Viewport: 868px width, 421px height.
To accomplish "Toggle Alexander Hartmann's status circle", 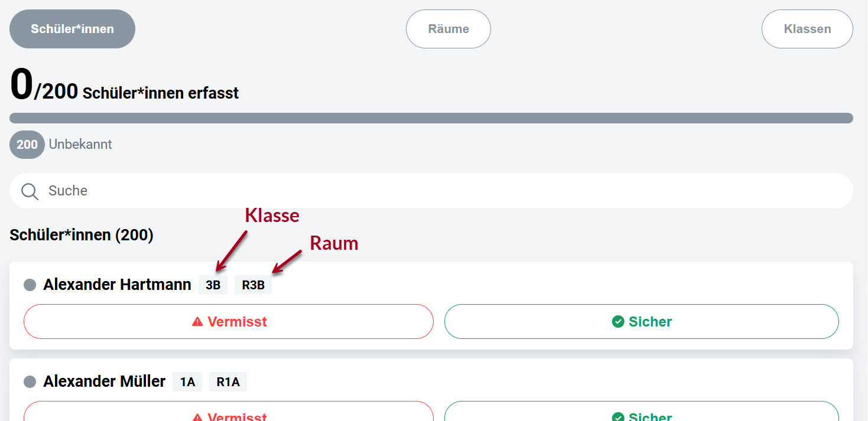I will (28, 284).
